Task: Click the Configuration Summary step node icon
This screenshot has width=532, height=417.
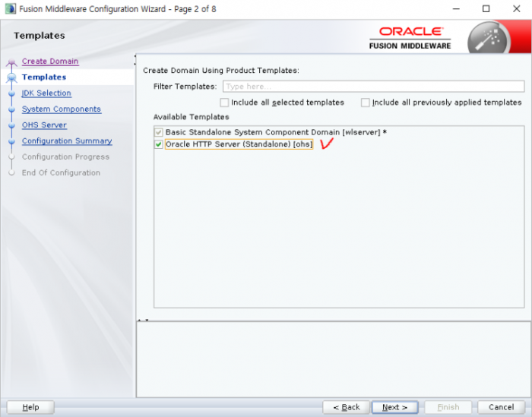Action: pyautogui.click(x=11, y=141)
